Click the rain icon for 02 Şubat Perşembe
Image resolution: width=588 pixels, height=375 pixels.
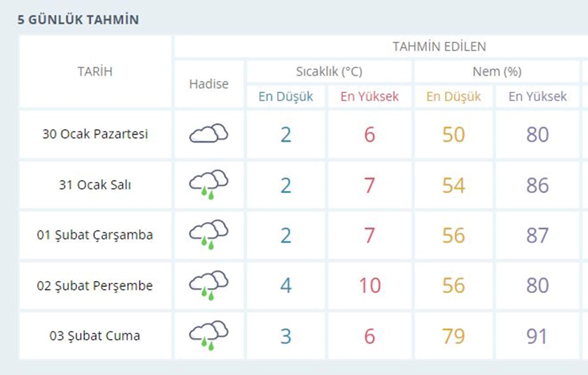(209, 285)
